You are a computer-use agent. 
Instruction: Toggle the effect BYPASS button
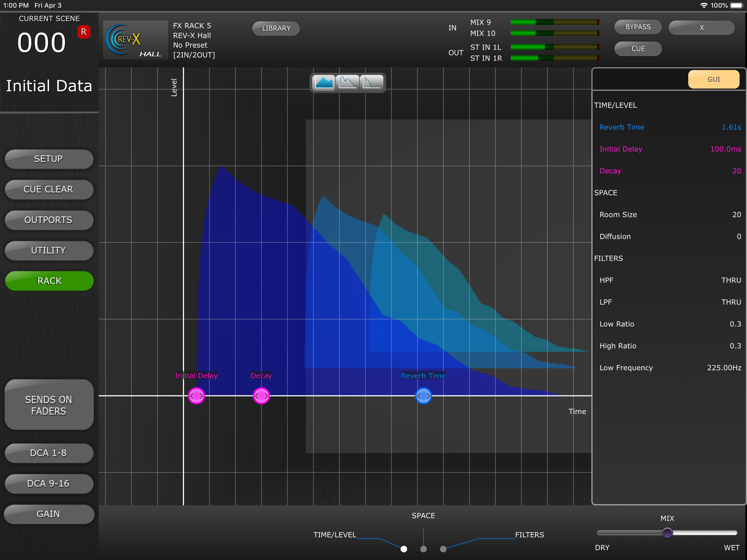638,27
